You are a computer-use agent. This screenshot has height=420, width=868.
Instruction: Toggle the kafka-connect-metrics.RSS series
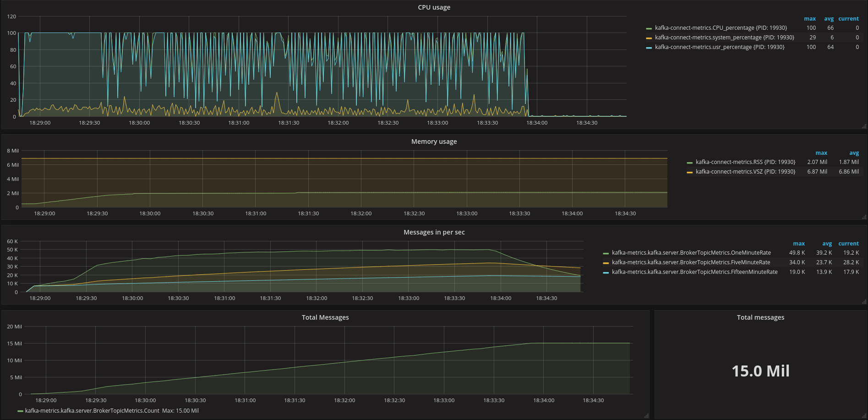(745, 162)
